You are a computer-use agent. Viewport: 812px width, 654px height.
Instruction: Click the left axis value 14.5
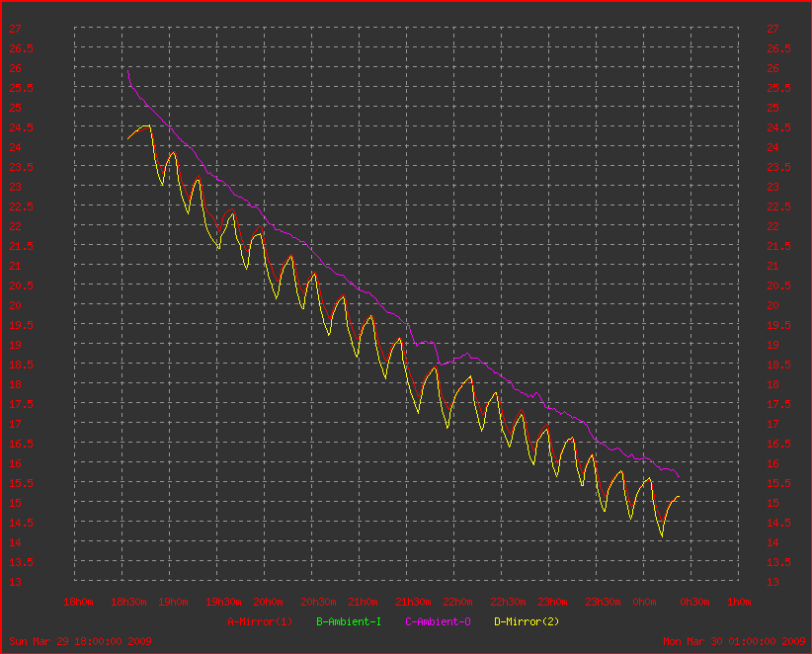[21, 523]
